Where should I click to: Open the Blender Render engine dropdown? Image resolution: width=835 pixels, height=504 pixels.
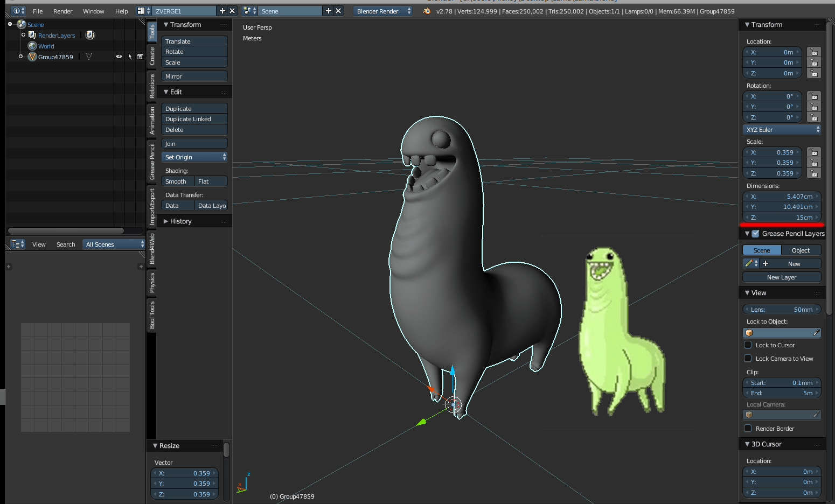tap(383, 11)
